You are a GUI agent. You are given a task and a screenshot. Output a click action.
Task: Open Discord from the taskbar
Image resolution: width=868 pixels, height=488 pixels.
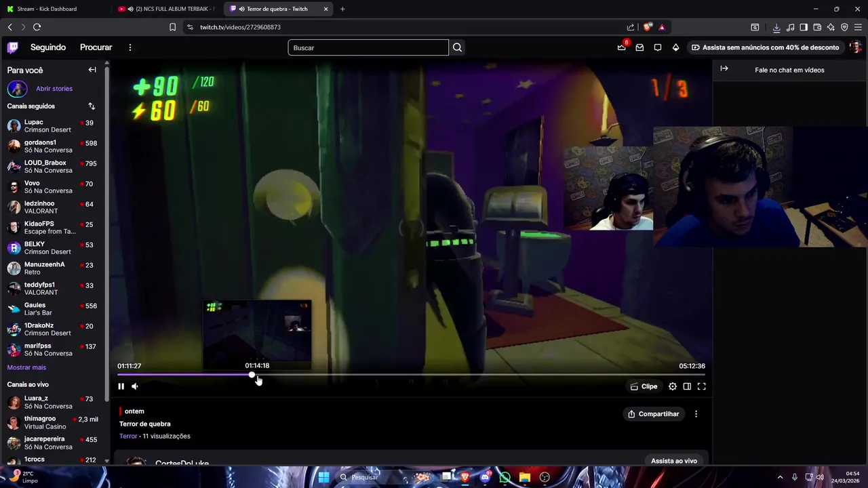pos(485,477)
